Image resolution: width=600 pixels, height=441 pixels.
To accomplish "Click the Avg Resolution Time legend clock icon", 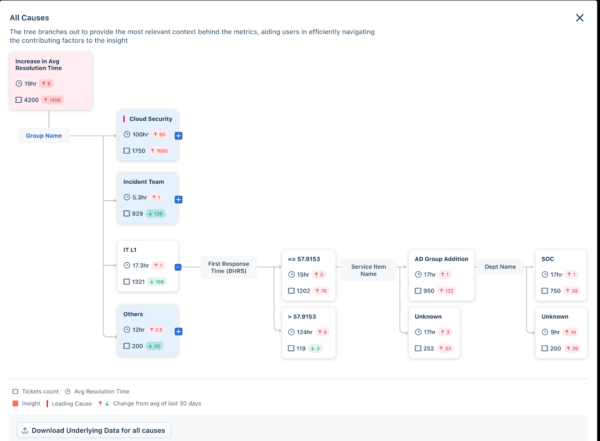I will click(68, 392).
